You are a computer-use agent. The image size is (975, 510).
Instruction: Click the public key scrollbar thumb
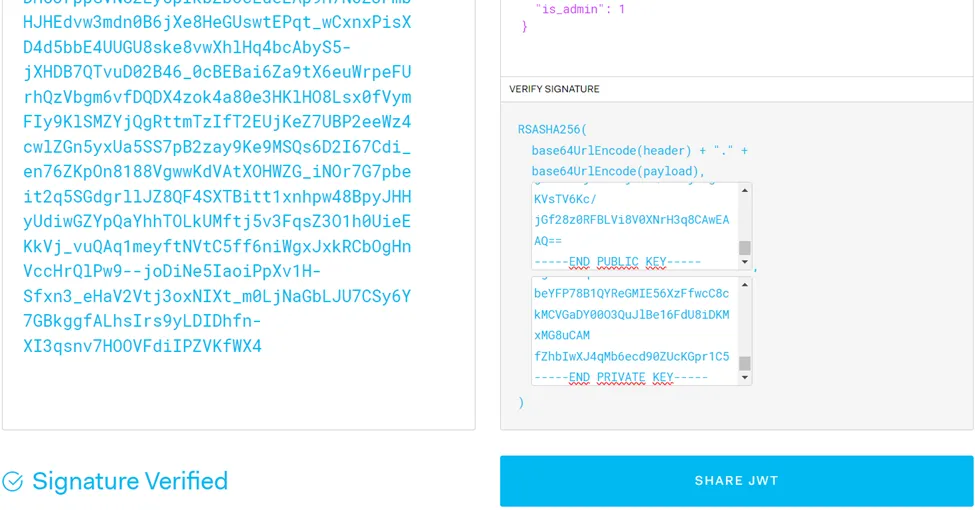tap(744, 248)
